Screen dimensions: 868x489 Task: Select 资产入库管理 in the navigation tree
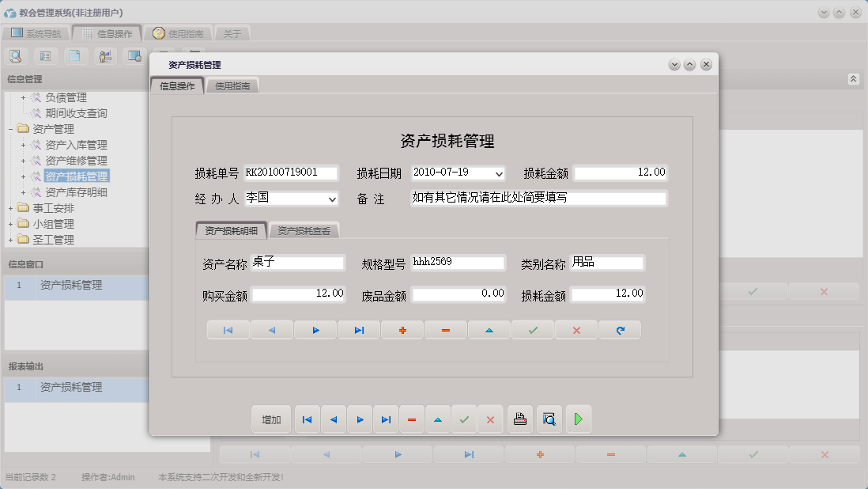[x=75, y=144]
